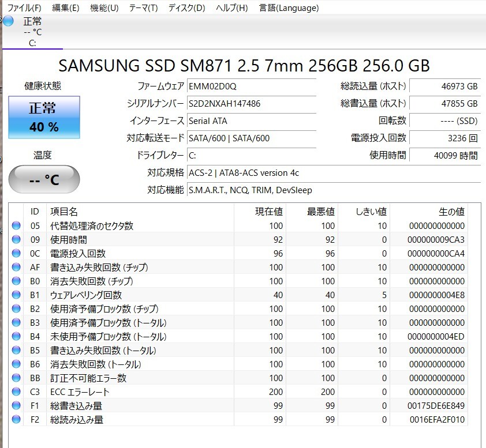This screenshot has height=448, width=486.
Task: Click total host writes value 47855 GB
Action: pyautogui.click(x=445, y=103)
